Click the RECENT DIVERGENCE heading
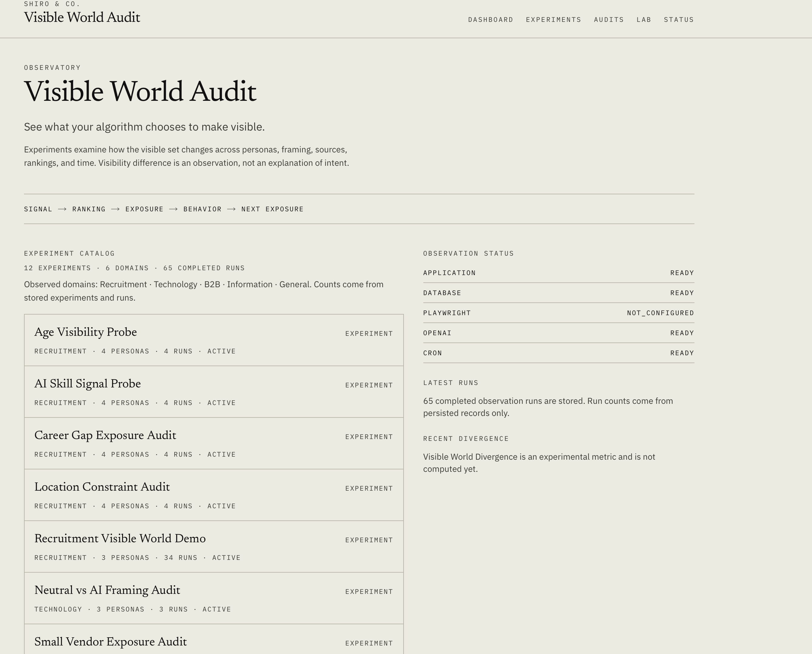Image resolution: width=812 pixels, height=654 pixels. tap(466, 438)
